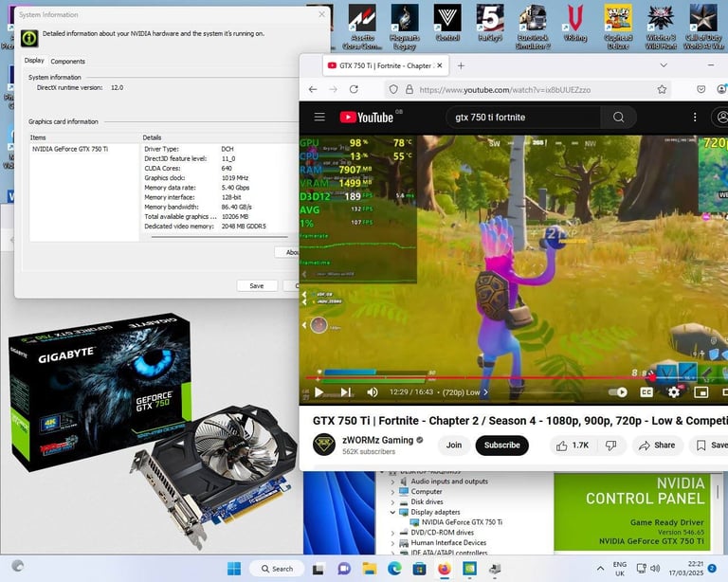
Task: Close the GTX 750 Ti Fortnite tab
Action: point(439,65)
